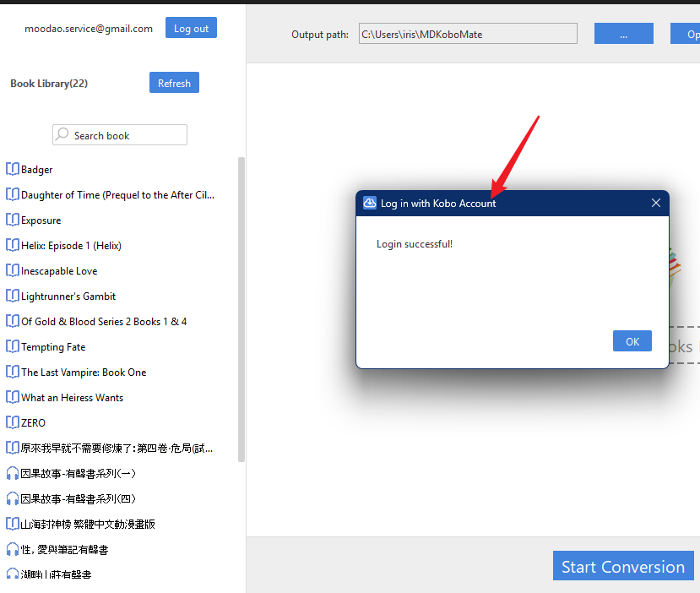Screen dimensions: 700x593
Task: Close the Log in with Kobo Account dialog
Action: (x=656, y=203)
